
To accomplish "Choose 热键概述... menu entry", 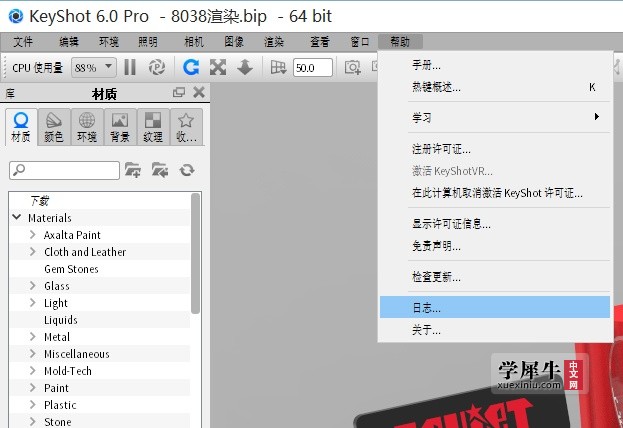I will [x=495, y=87].
